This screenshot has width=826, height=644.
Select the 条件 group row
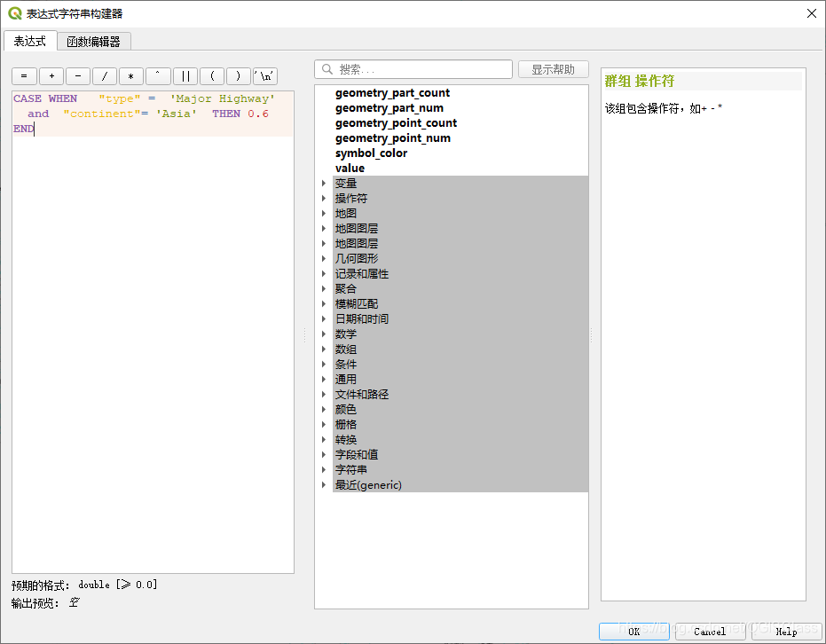[460, 365]
